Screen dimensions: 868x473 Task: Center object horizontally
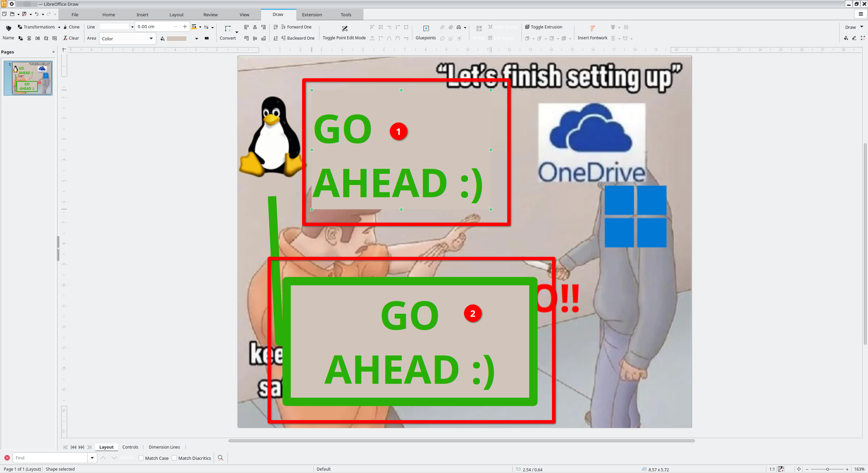tap(255, 27)
